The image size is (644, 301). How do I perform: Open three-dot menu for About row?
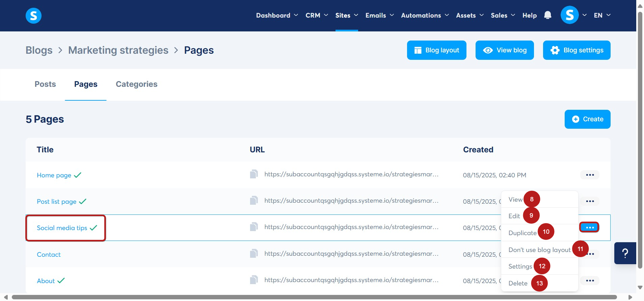(x=590, y=280)
